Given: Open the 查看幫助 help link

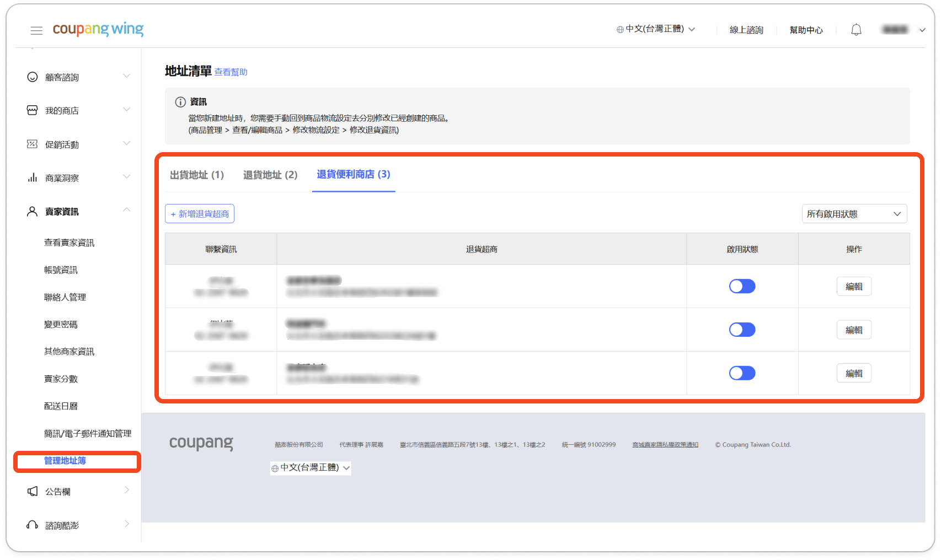Looking at the screenshot, I should pos(231,72).
